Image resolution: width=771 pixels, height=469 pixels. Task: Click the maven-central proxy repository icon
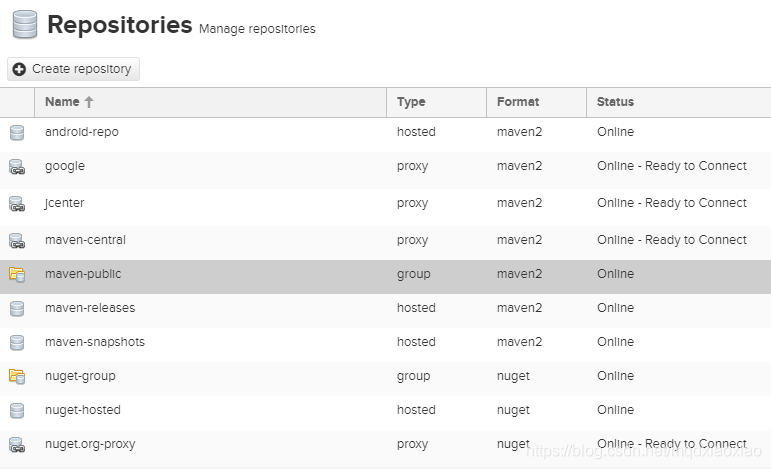point(17,241)
